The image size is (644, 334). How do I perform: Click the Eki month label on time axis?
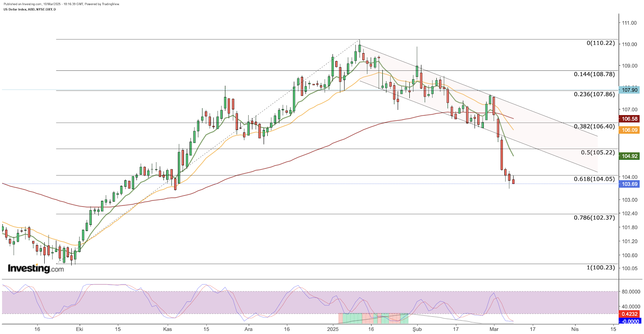(79, 329)
